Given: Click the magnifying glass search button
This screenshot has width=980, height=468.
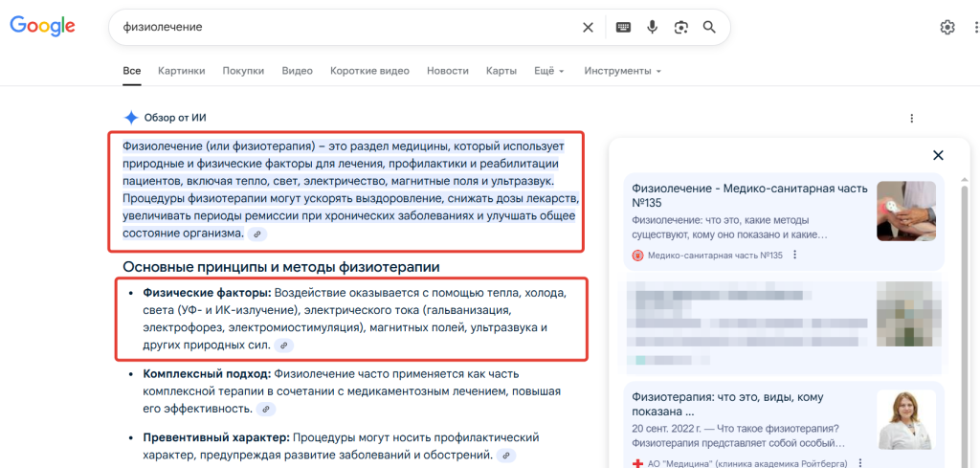Looking at the screenshot, I should click(x=709, y=27).
